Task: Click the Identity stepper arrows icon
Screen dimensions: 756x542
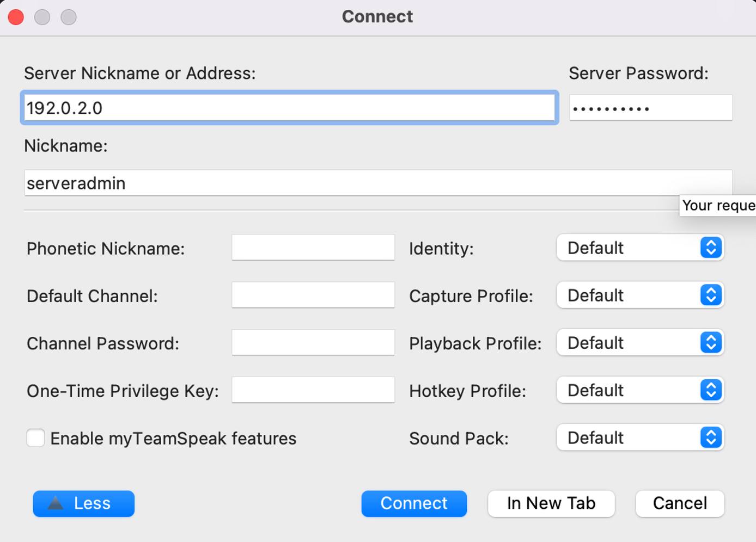Action: tap(710, 248)
